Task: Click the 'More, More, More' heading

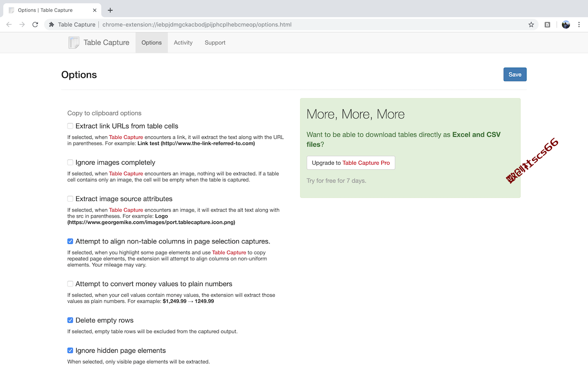Action: tap(356, 114)
